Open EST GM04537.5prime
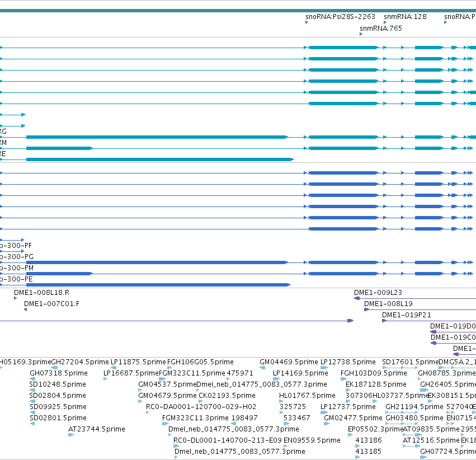This screenshot has height=460, width=476. pos(167,384)
